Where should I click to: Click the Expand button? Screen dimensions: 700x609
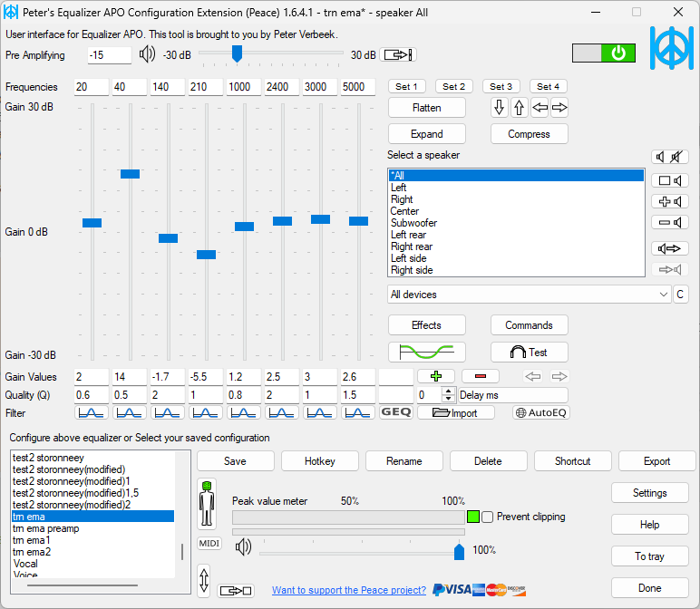427,134
